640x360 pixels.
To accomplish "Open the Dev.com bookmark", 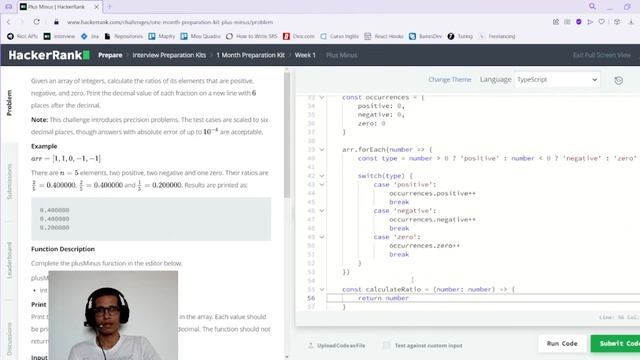I will point(299,36).
